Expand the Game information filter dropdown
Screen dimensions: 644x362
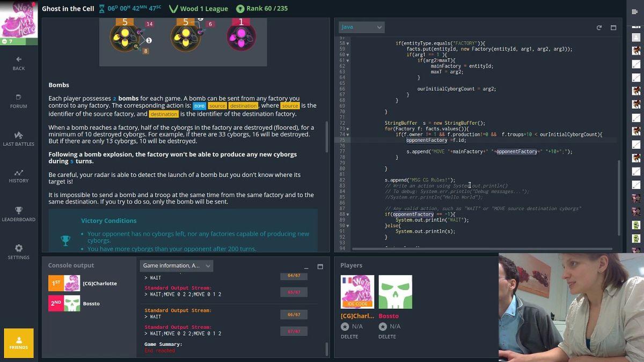tap(177, 265)
